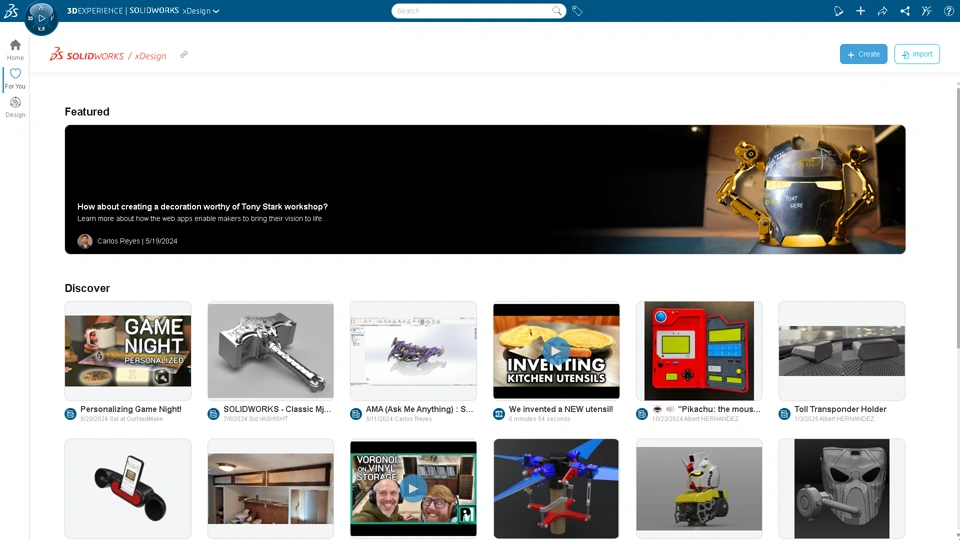Image resolution: width=960 pixels, height=540 pixels.
Task: Open the 3DEXPERIENCE compass
Action: coord(41,18)
